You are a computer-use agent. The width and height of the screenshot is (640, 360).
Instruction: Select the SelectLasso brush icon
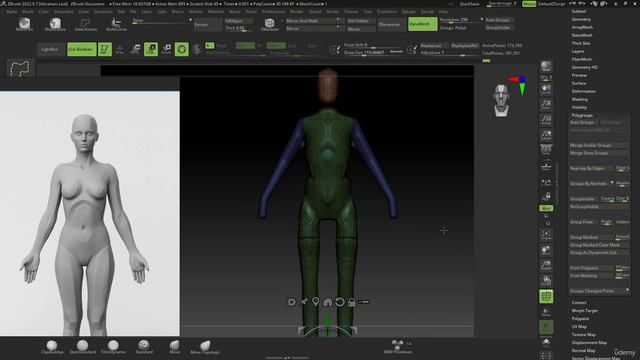click(86, 24)
